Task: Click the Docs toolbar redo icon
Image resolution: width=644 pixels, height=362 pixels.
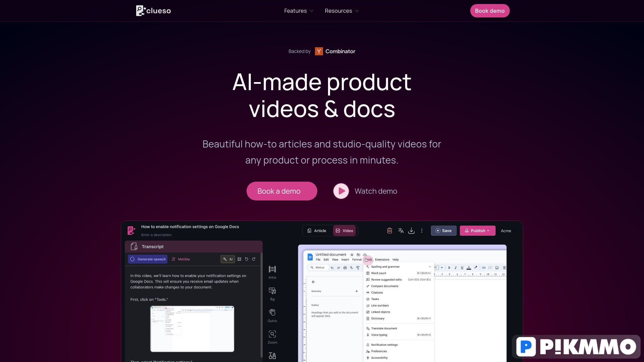Action: 338,268
